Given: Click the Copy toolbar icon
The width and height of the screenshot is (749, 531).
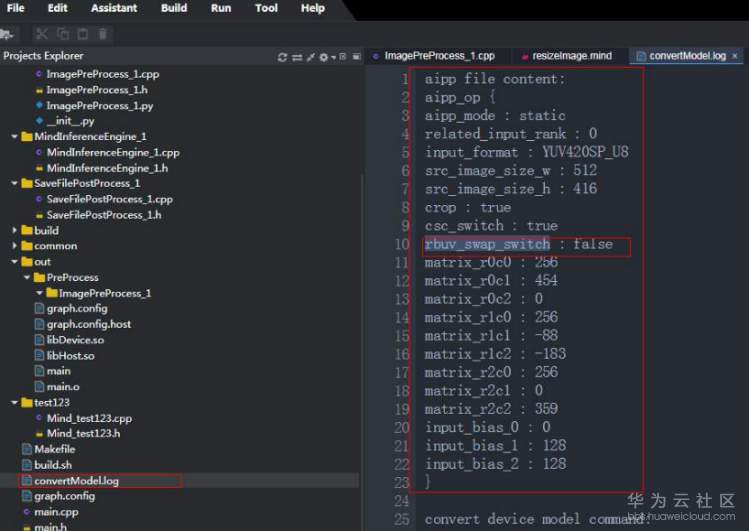Looking at the screenshot, I should [63, 34].
